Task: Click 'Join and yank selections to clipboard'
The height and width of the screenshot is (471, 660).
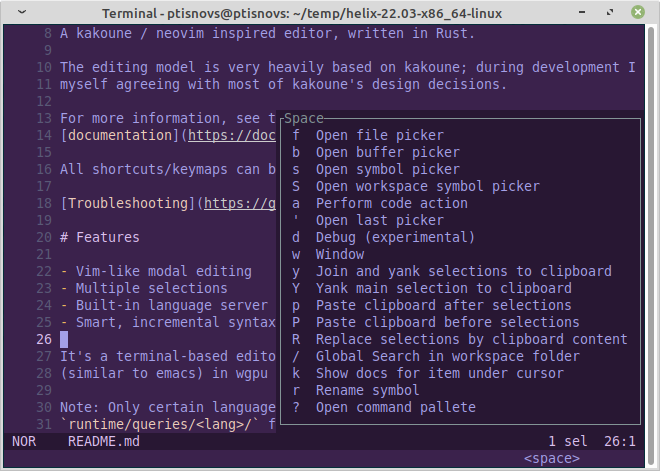Action: 452,271
